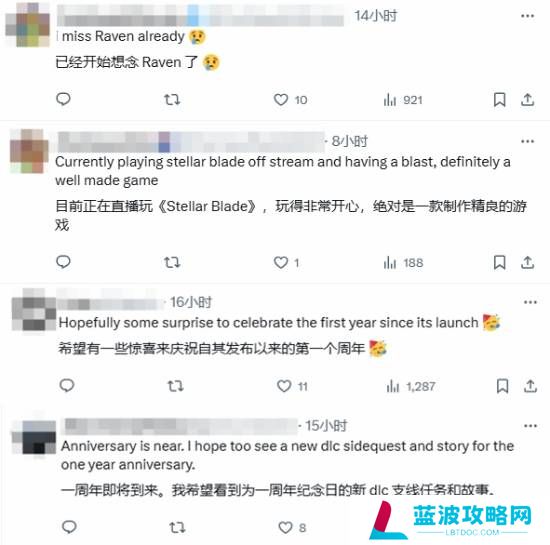Screen dimensions: 550x545
Task: Open more options on the 8小时 tweet
Action: click(528, 141)
